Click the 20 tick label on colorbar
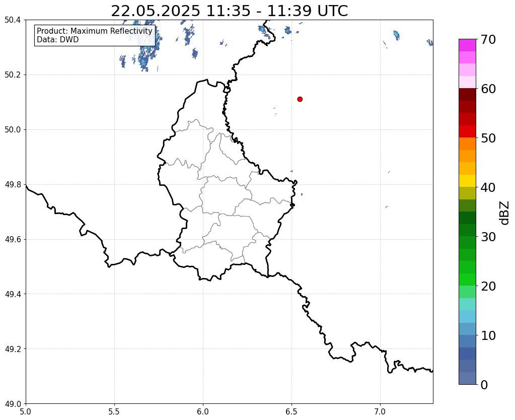Viewport: 515px width, 420px height. (488, 286)
